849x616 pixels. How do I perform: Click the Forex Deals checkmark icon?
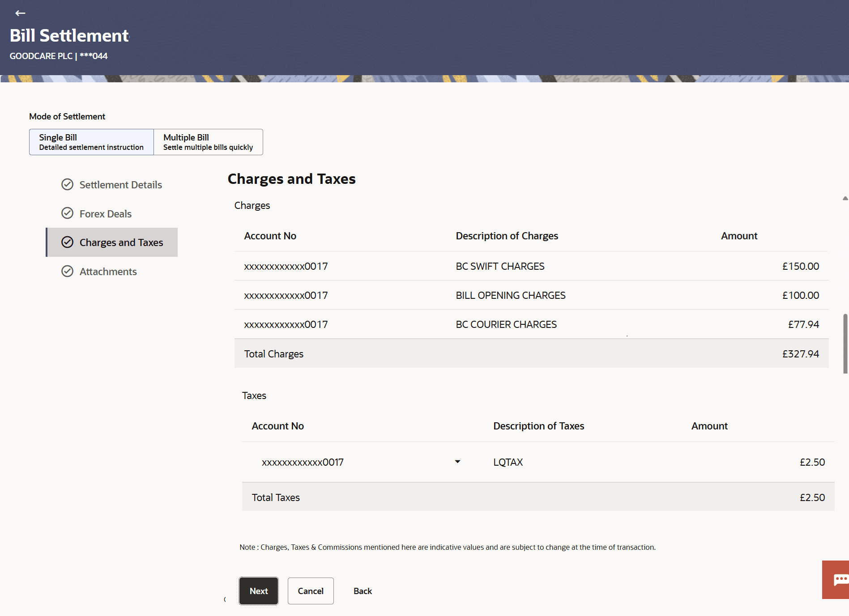(x=67, y=213)
